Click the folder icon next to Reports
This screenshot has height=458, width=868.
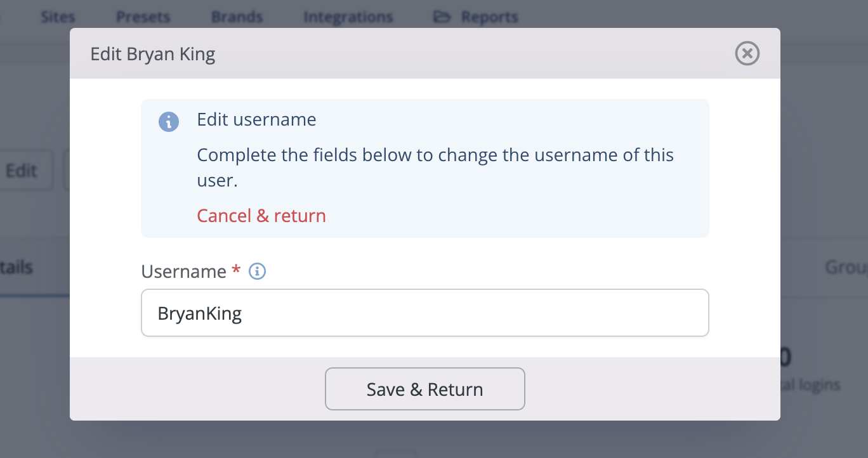click(442, 16)
